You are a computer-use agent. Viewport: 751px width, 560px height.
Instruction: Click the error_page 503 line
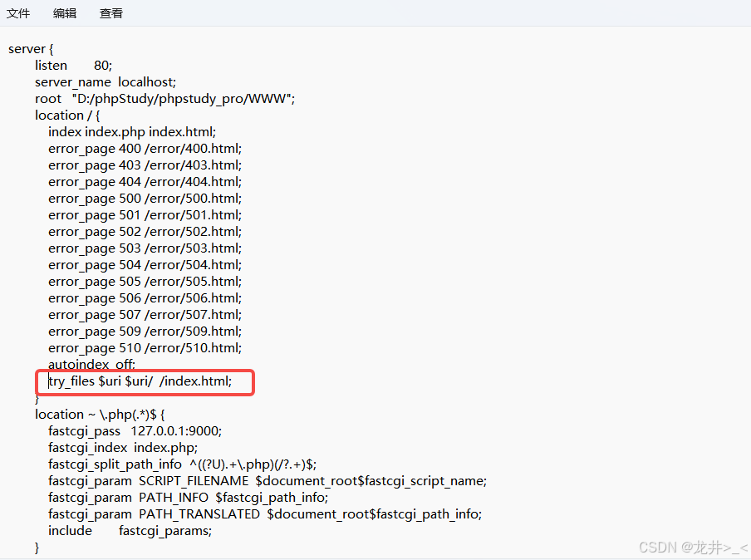tap(145, 248)
